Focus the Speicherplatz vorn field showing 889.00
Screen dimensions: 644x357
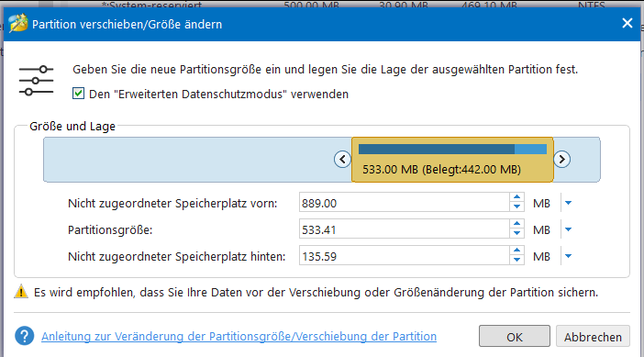(x=405, y=203)
